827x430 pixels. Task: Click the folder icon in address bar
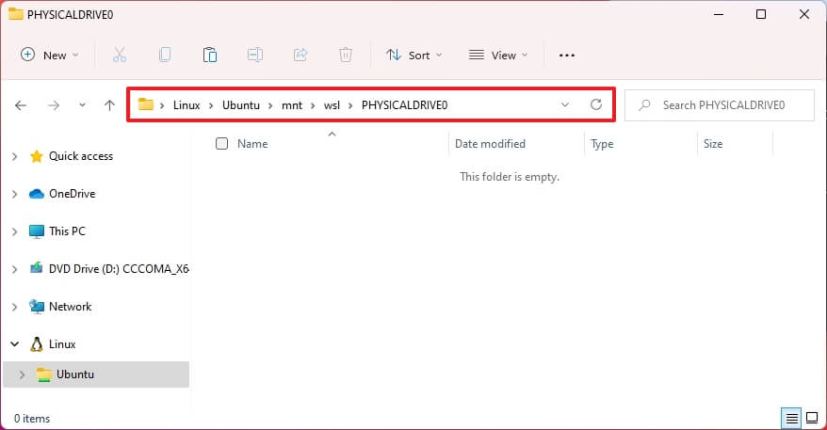click(x=146, y=104)
